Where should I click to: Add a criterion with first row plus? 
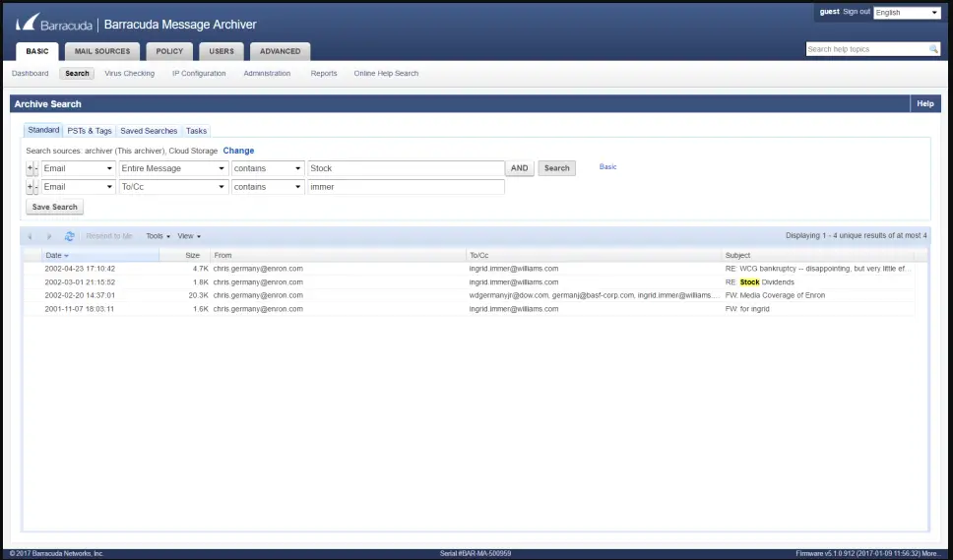(29, 168)
